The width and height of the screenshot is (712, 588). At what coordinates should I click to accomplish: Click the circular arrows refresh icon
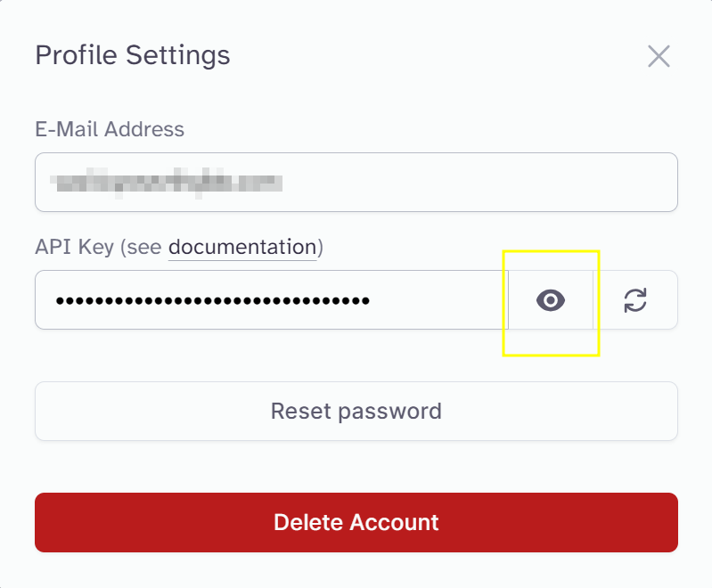pos(635,300)
